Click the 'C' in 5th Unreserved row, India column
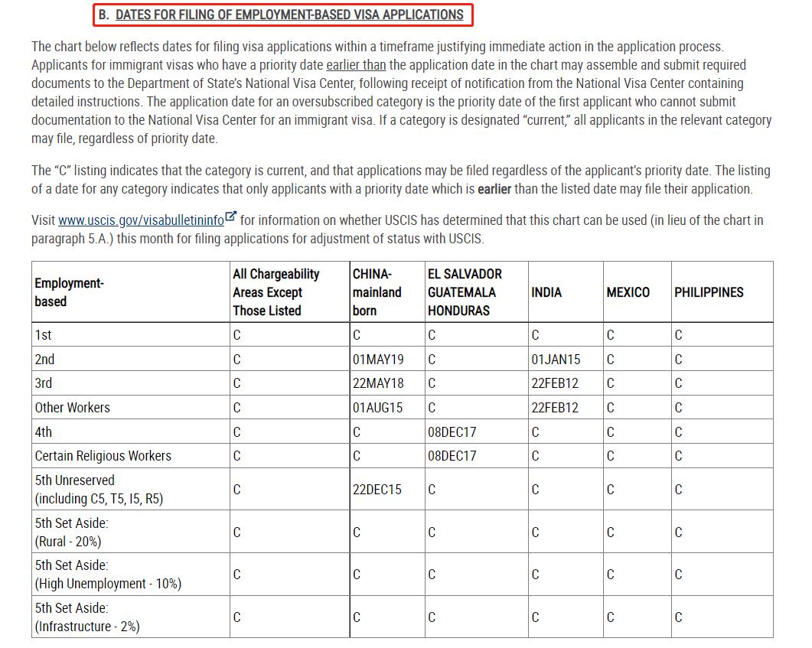Image resolution: width=812 pixels, height=648 pixels. click(536, 490)
